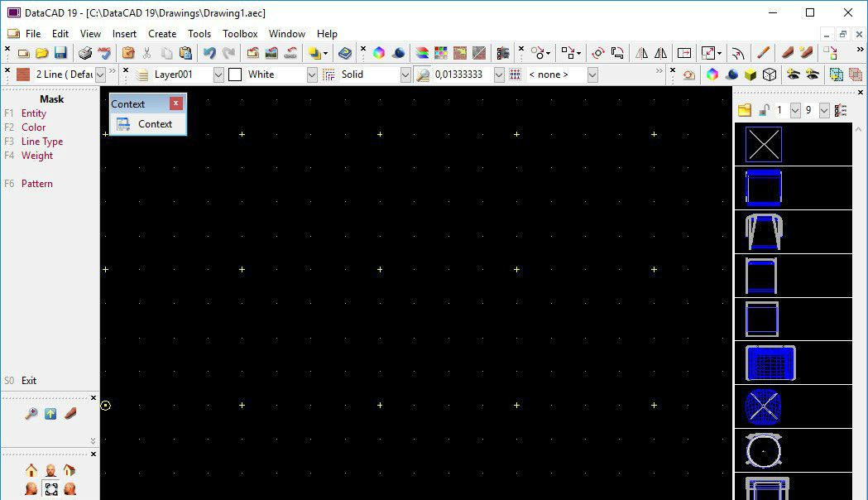Click the Print icon in toolbar
Image resolution: width=868 pixels, height=500 pixels.
click(x=85, y=53)
